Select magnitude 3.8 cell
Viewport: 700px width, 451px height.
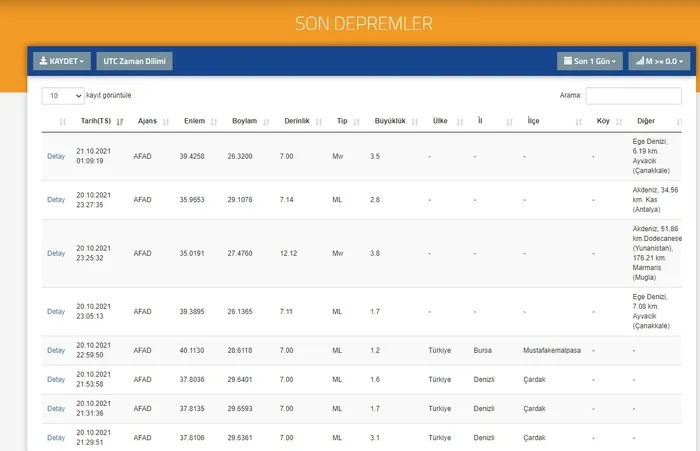point(375,253)
